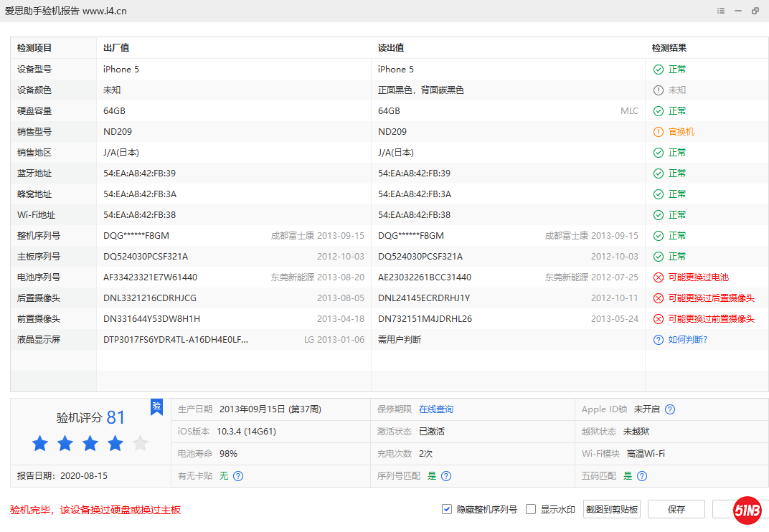Uncheck the 隐藏整机序列号 checkbox
Viewport: 769px width, 532px height.
(x=447, y=509)
